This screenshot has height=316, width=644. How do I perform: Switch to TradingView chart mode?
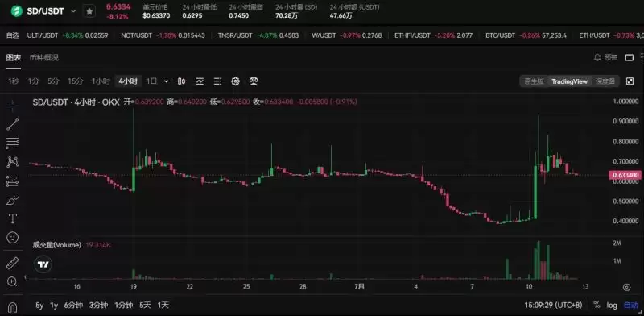(569, 81)
